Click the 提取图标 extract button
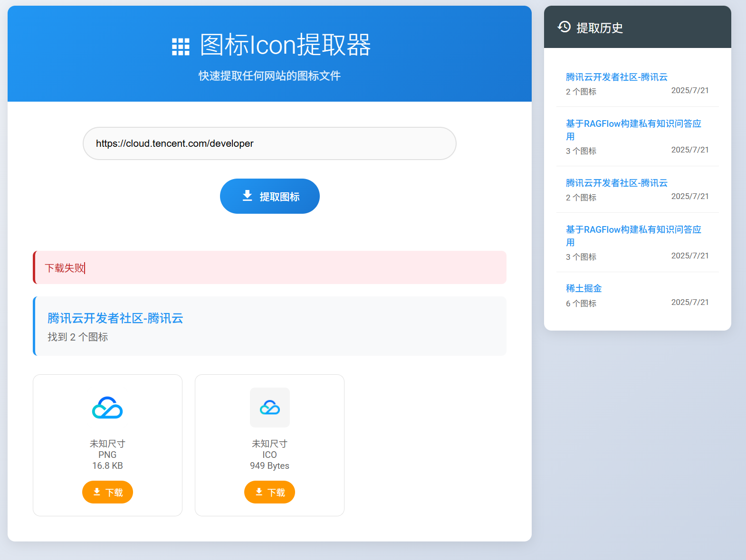The width and height of the screenshot is (746, 560). [270, 196]
